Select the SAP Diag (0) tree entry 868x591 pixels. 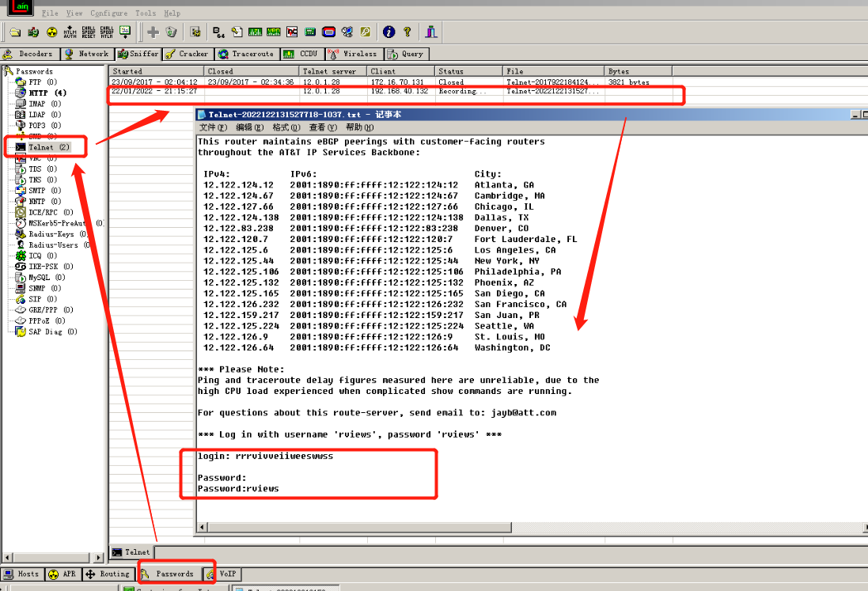click(46, 332)
